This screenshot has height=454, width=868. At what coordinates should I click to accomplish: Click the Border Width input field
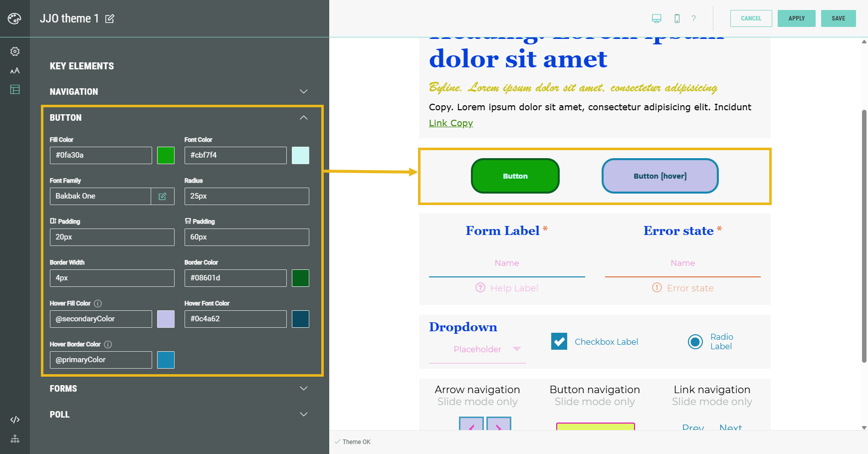point(112,278)
